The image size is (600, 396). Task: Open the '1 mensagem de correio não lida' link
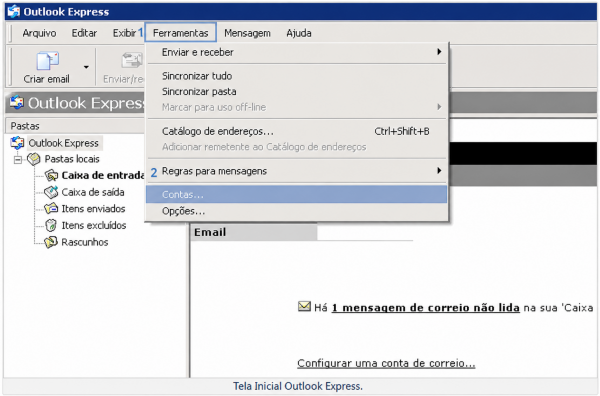(x=426, y=308)
